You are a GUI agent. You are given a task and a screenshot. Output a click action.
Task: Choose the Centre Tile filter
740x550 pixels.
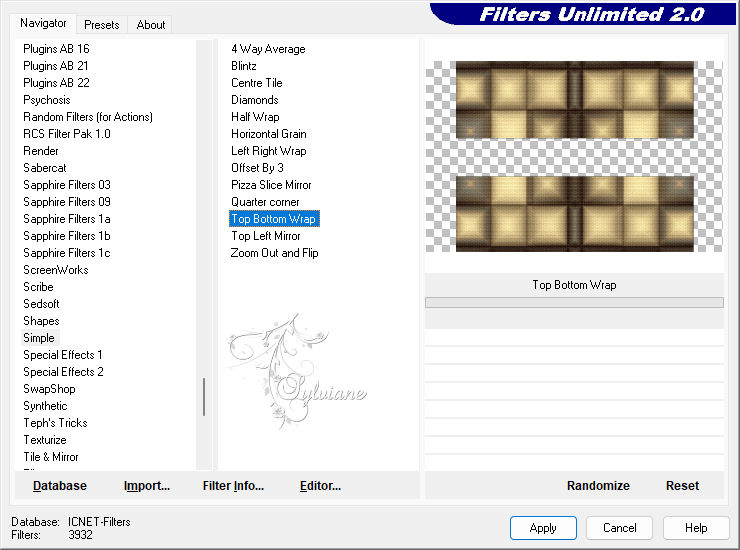coord(256,83)
